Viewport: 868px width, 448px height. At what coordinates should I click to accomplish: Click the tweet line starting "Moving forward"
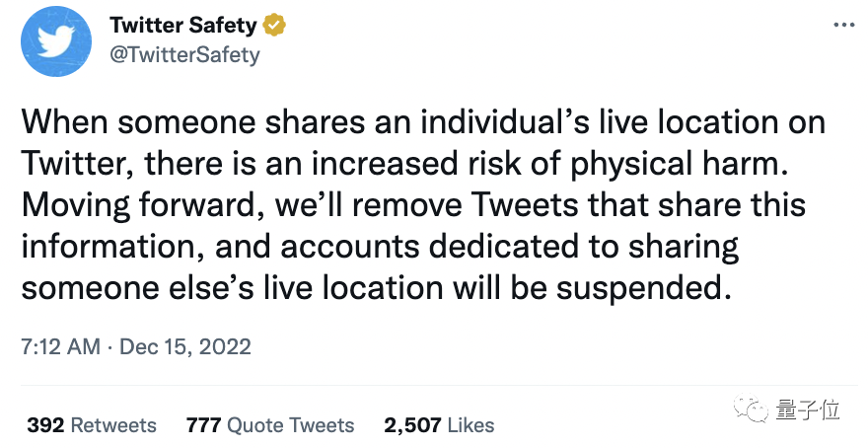pos(413,205)
